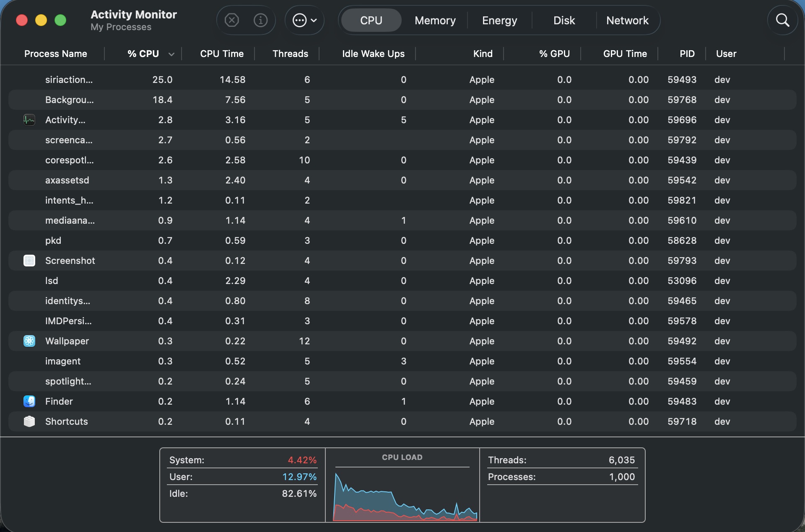805x532 pixels.
Task: Switch to the Network tab
Action: click(627, 20)
